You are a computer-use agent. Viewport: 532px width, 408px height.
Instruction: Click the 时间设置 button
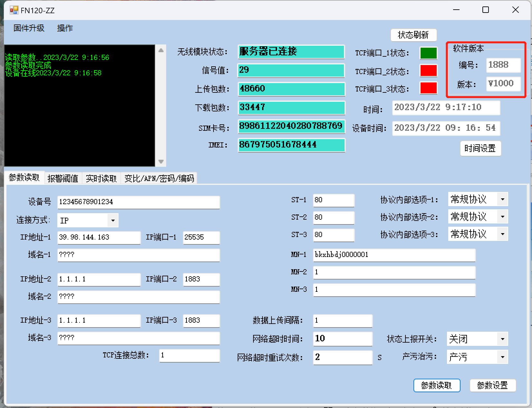[480, 148]
